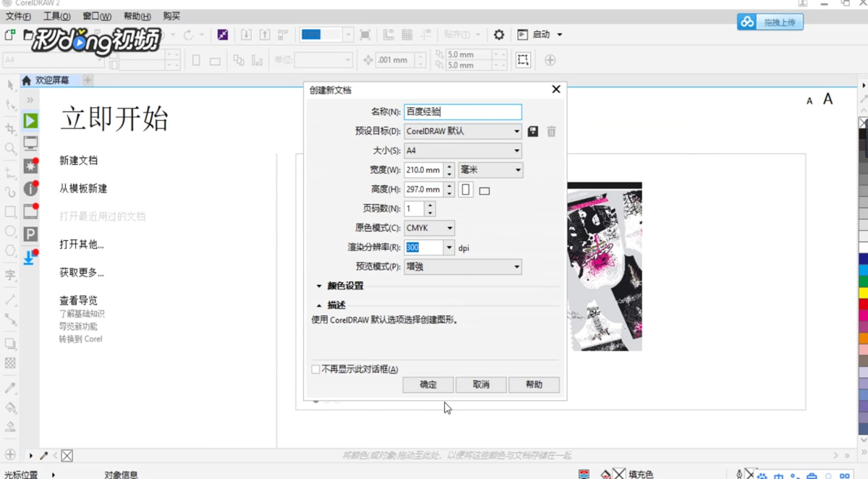
Task: Click the 获取更多... link
Action: [x=82, y=273]
